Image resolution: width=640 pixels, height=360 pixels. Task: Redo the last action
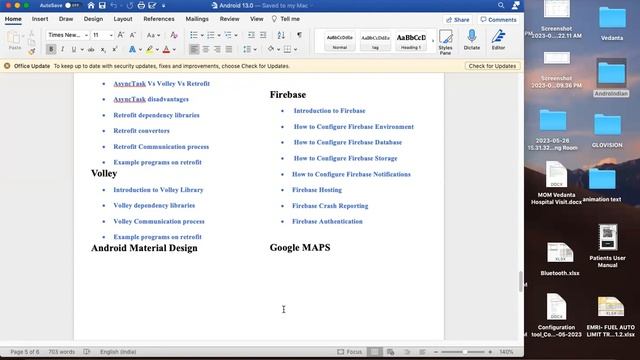pos(129,6)
